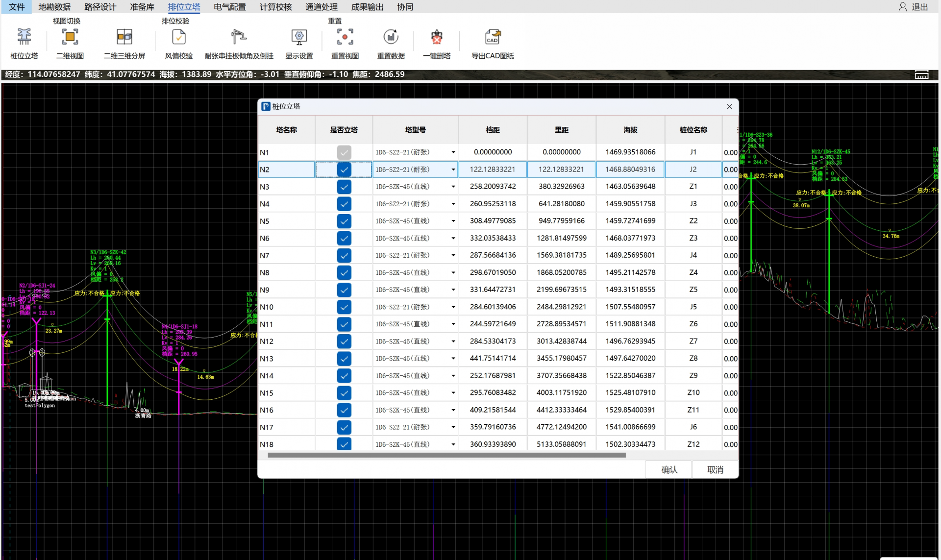Expand the 塔型号 dropdown for row N8
This screenshot has width=941, height=560.
(453, 273)
